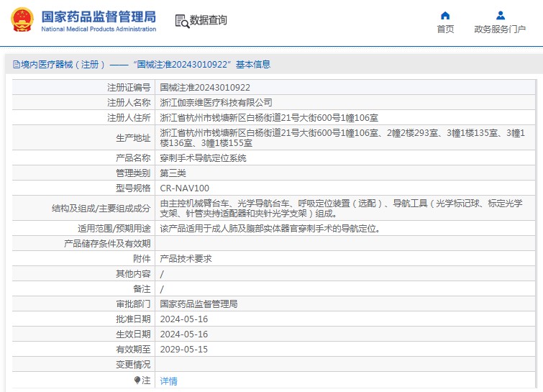Click the 审批部门 value 国家药品监督管理局

[199, 304]
